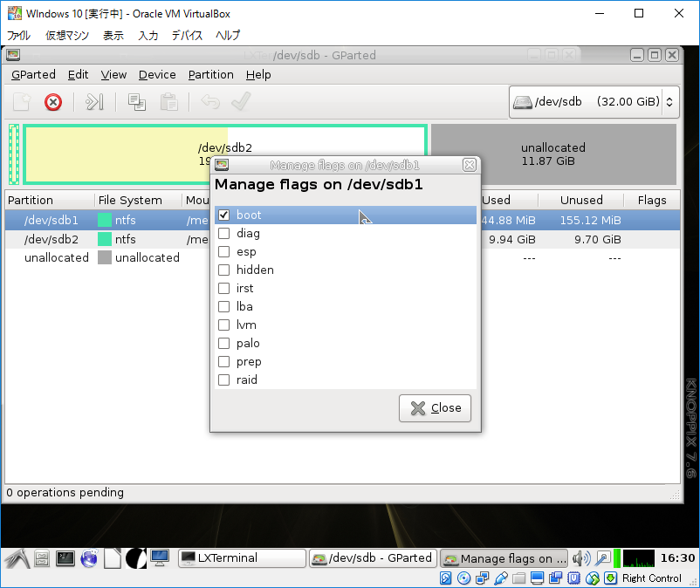
Task: Close the Manage flags dialog via title bar X
Action: 470,165
